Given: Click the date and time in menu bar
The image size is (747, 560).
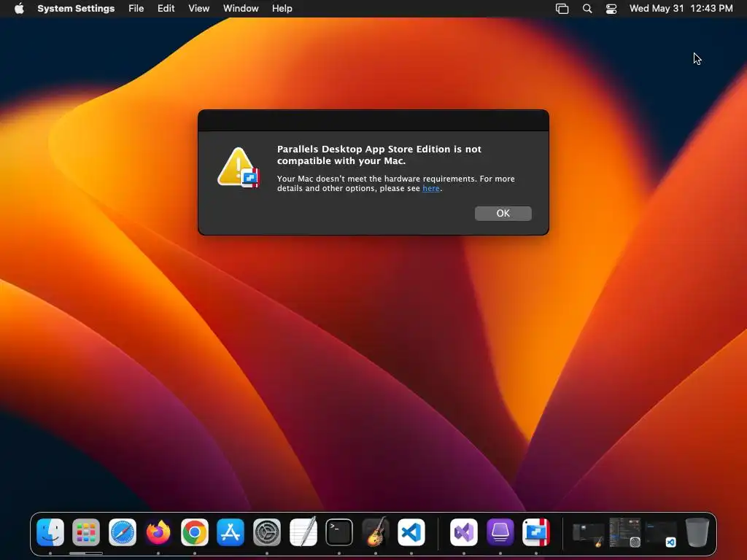Looking at the screenshot, I should pyautogui.click(x=681, y=9).
